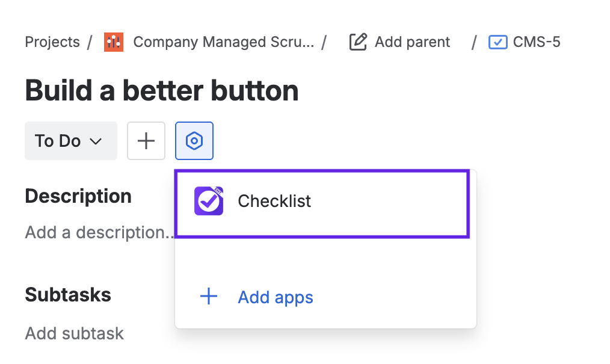The image size is (610, 364).
Task: Click the Build a better button title
Action: (162, 91)
